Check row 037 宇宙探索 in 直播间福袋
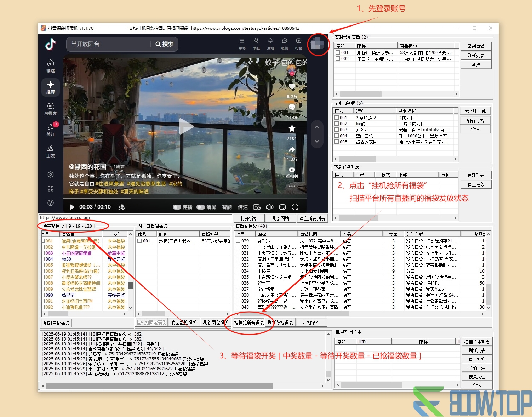Screen dimensions: 532x417 tap(238, 289)
